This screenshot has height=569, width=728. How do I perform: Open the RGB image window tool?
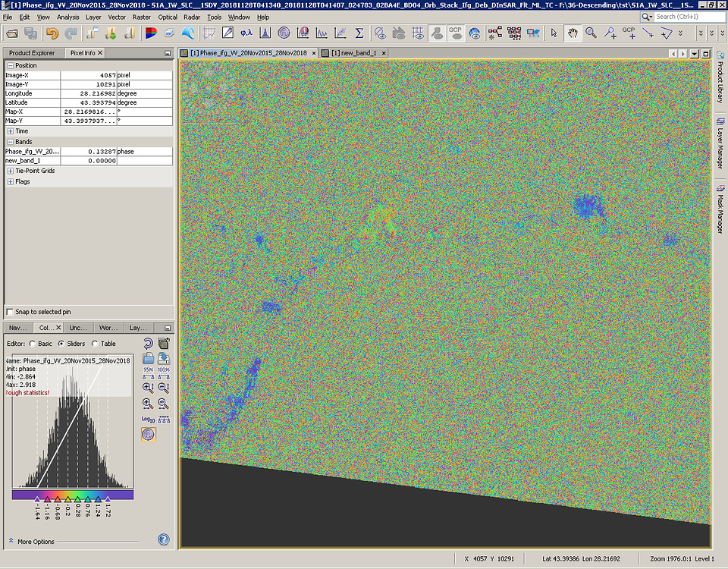tap(149, 33)
